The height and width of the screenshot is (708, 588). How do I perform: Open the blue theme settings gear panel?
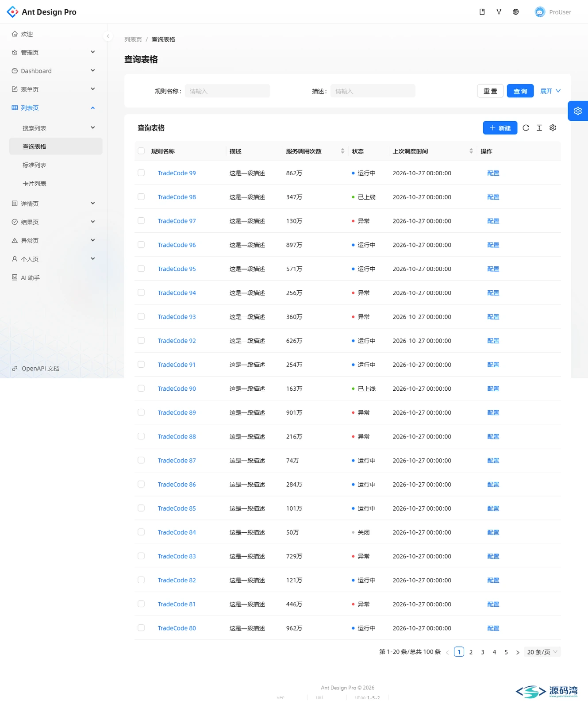click(x=578, y=111)
